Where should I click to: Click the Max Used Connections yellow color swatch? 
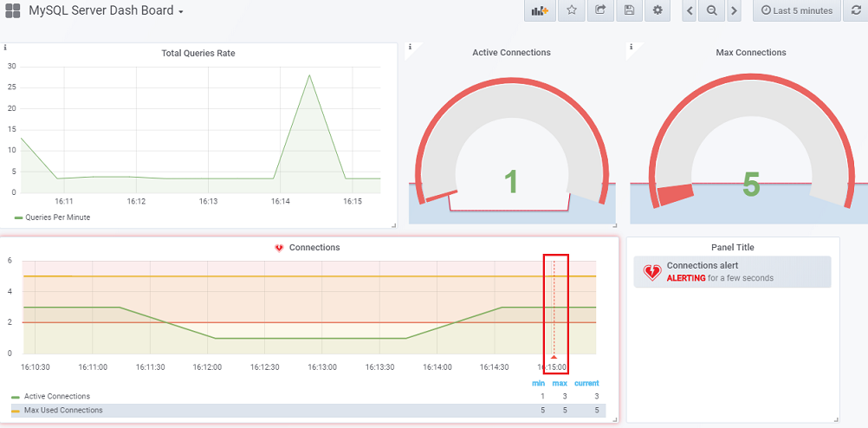[16, 410]
